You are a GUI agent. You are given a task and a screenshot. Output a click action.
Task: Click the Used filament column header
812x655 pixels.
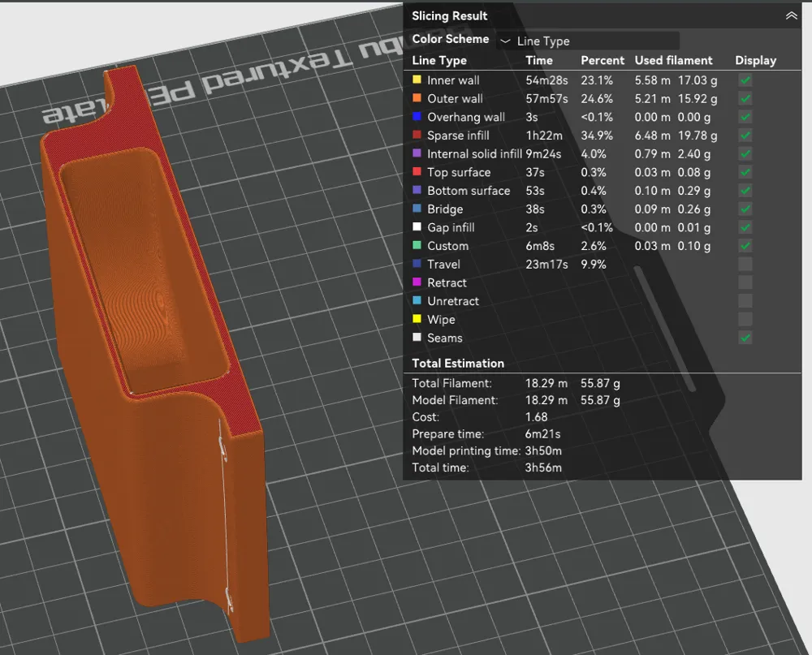tap(673, 61)
